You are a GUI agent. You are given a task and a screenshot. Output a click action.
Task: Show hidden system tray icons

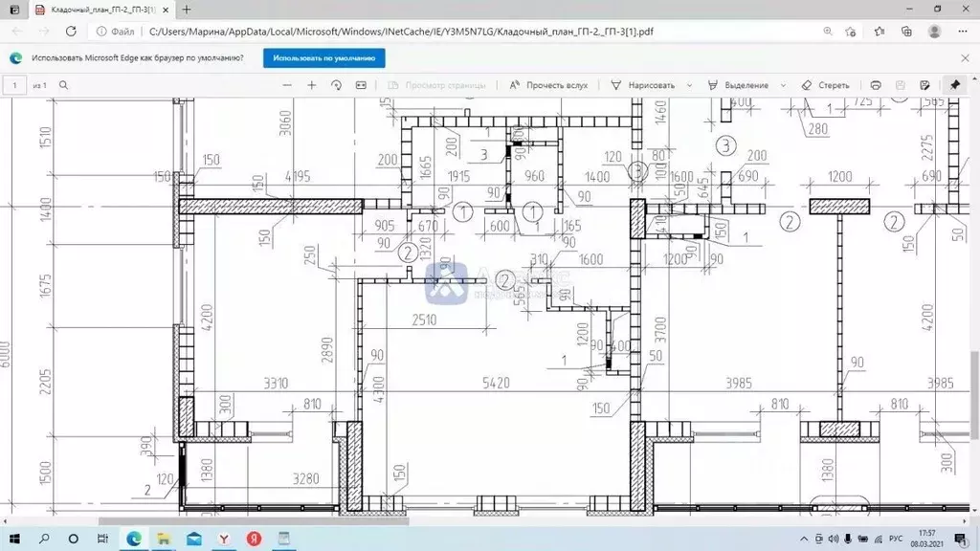(804, 539)
